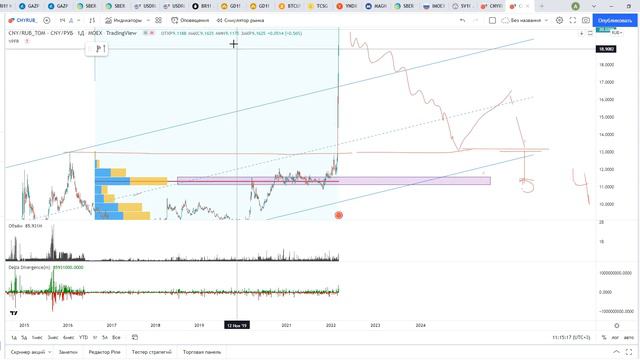Select the 1мес date range

pyautogui.click(x=37, y=338)
